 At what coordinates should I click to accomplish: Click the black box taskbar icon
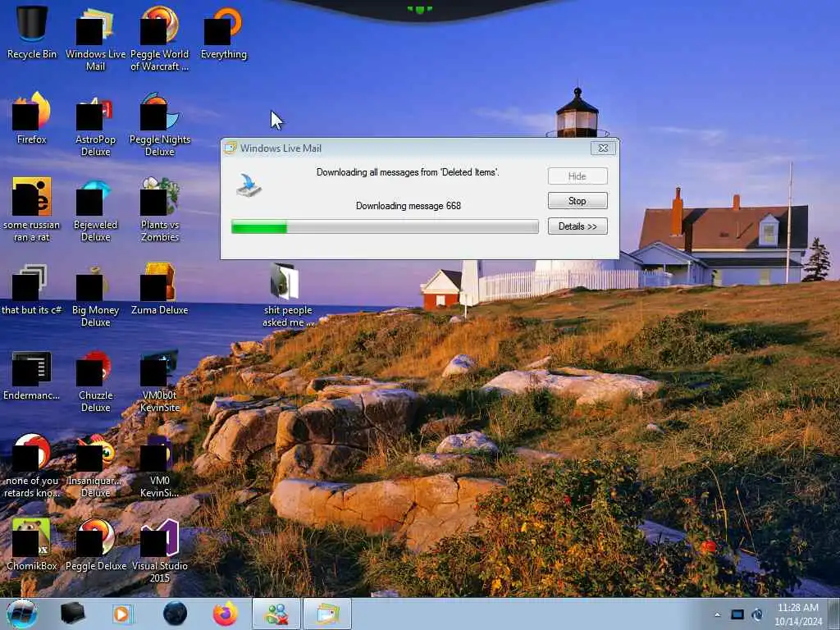(72, 614)
